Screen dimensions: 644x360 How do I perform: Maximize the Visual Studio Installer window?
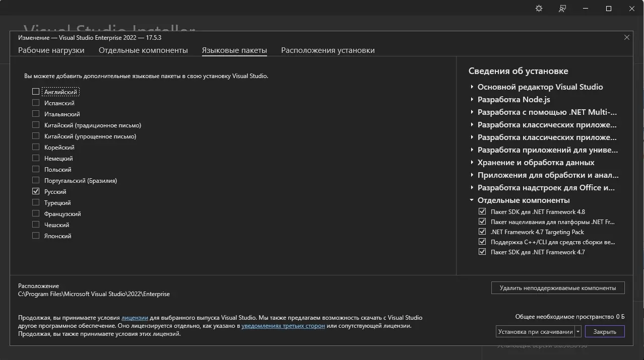point(609,9)
